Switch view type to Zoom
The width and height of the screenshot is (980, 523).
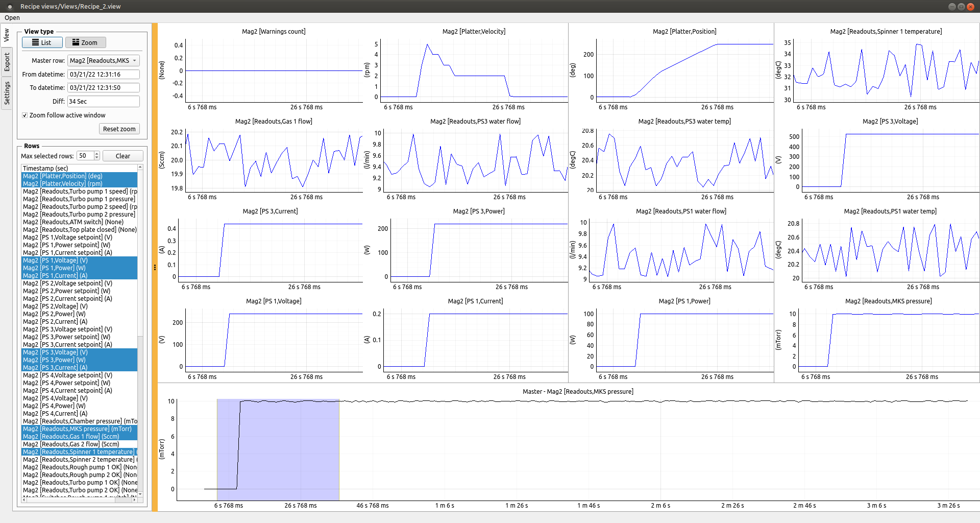[x=85, y=42]
